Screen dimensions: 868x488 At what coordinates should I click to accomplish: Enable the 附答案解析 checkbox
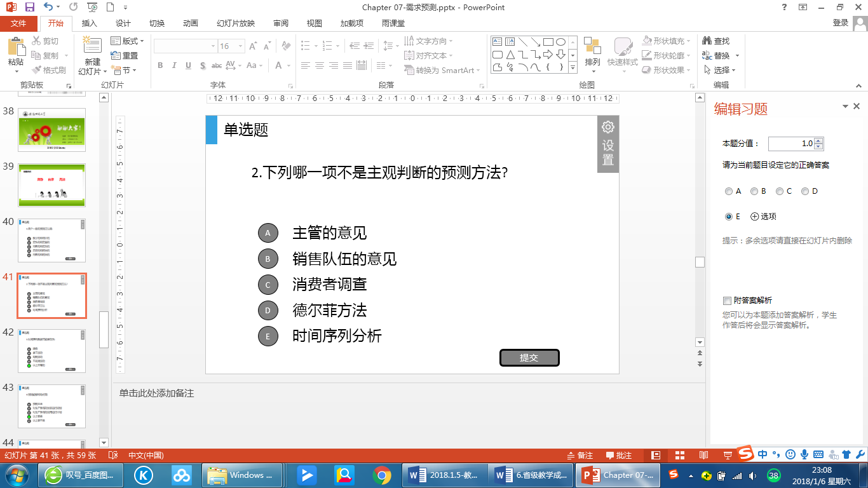click(x=728, y=301)
